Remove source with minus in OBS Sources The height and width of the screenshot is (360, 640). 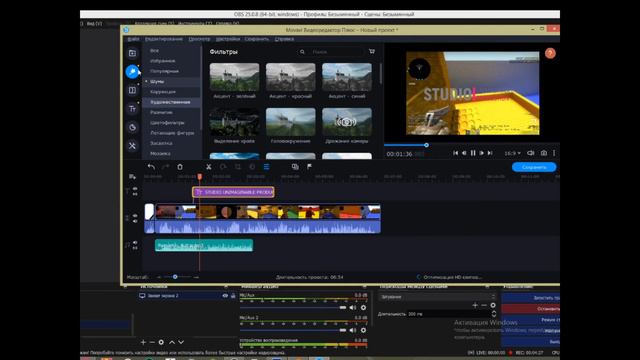pyautogui.click(x=152, y=342)
